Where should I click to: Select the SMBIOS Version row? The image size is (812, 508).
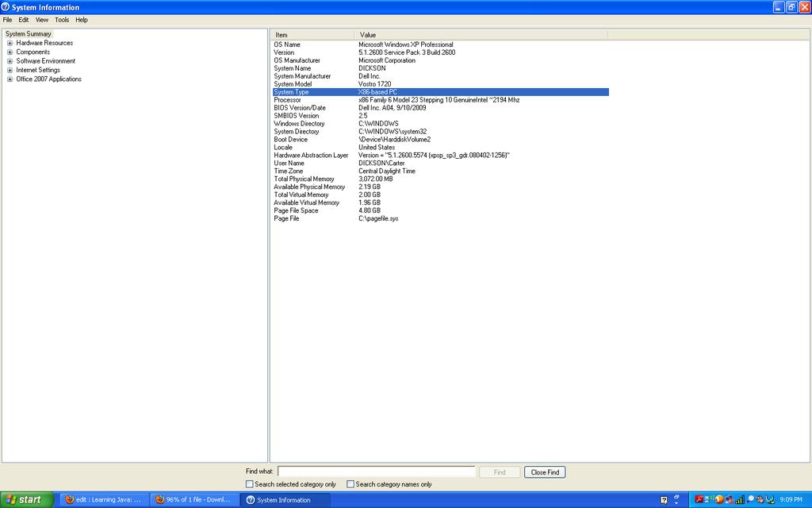pyautogui.click(x=441, y=116)
